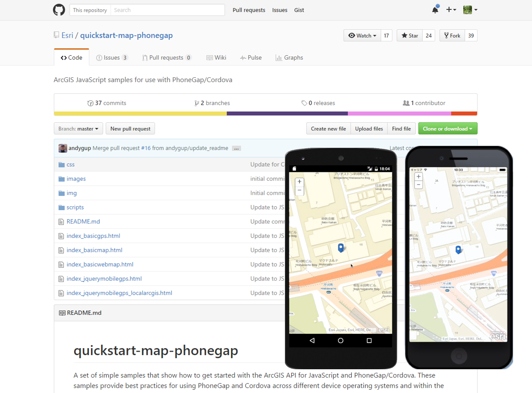Click the file icon next to README.md
Image resolution: width=532 pixels, height=393 pixels.
61,222
